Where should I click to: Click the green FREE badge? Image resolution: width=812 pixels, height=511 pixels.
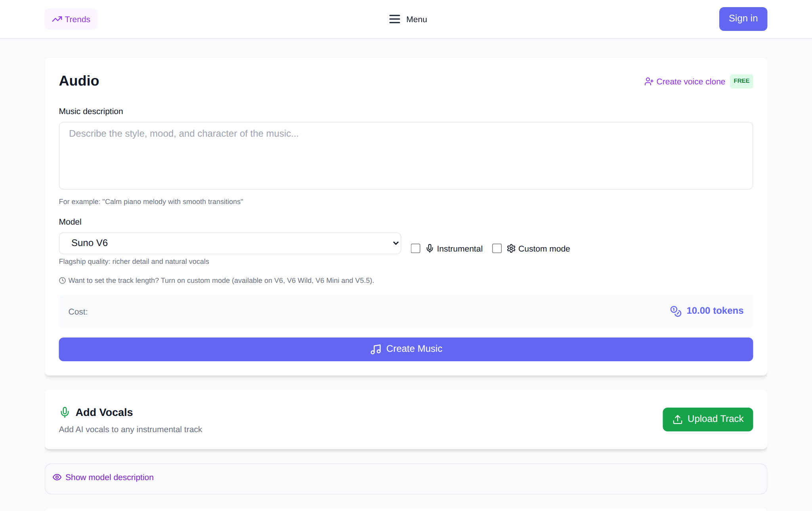(x=741, y=81)
